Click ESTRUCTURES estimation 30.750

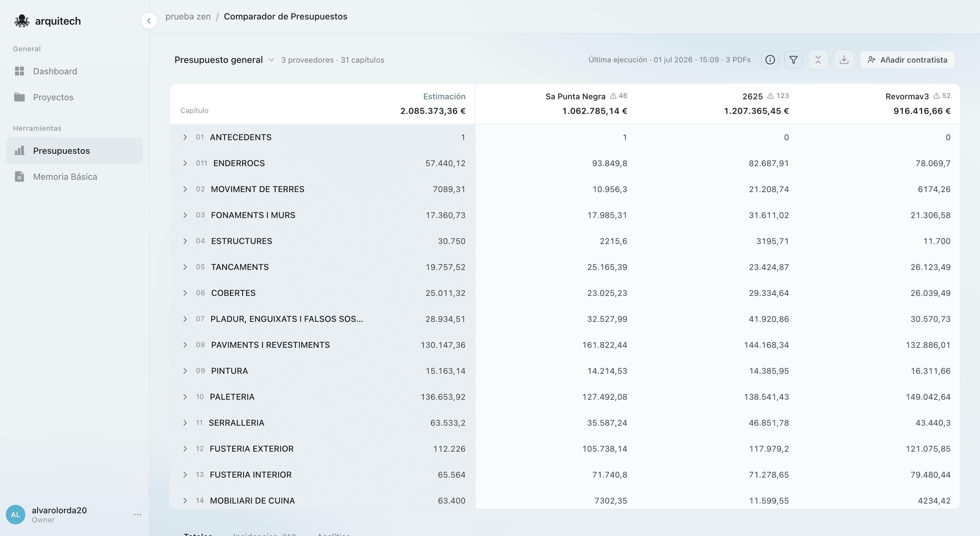click(452, 241)
